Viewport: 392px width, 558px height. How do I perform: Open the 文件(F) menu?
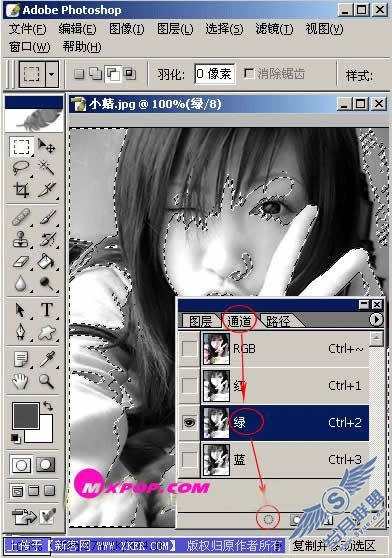click(27, 29)
